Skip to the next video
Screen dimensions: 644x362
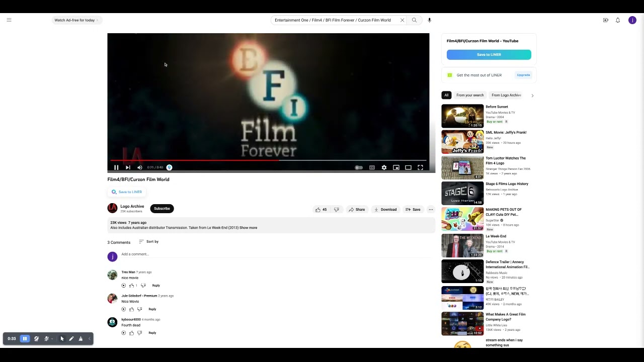(128, 167)
